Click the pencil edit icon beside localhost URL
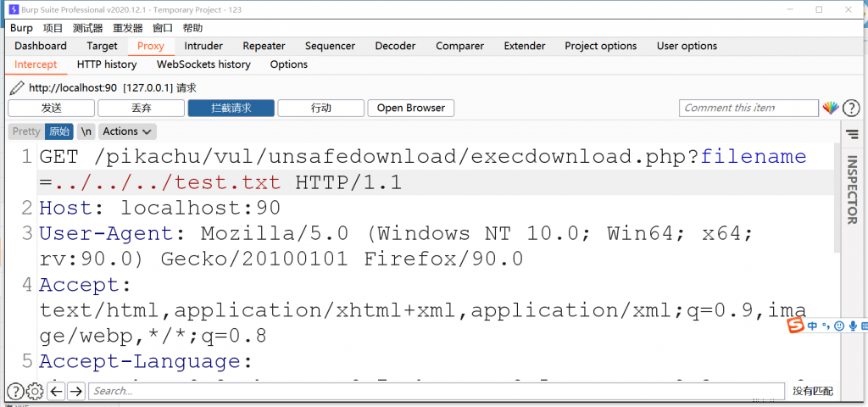The image size is (868, 407). (x=17, y=87)
